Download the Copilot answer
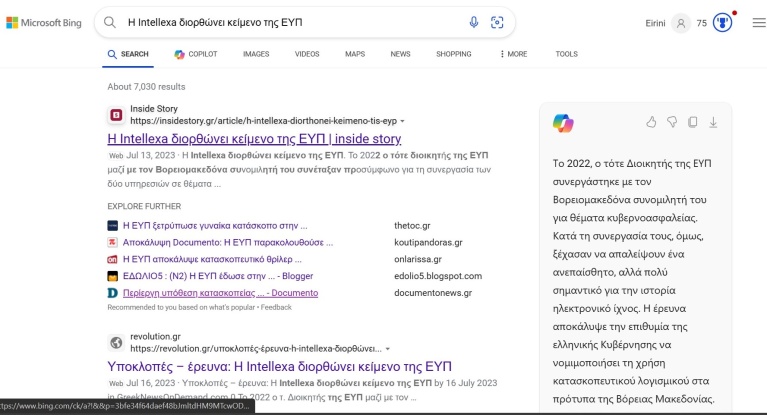Image resolution: width=767 pixels, height=415 pixels. [713, 122]
